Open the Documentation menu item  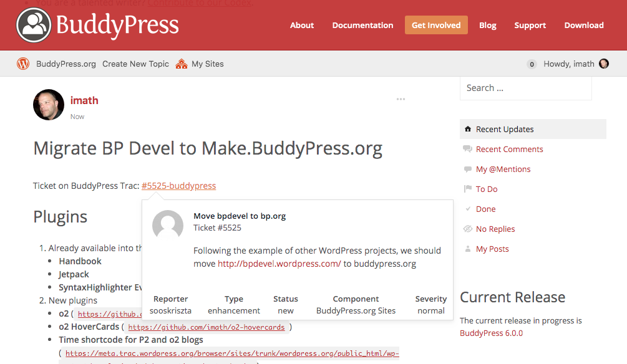coord(362,25)
